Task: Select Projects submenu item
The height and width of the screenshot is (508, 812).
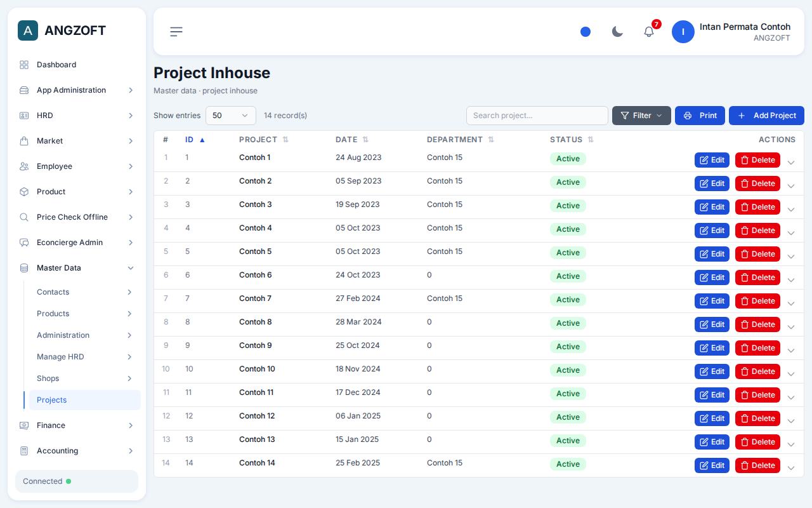Action: click(x=85, y=400)
